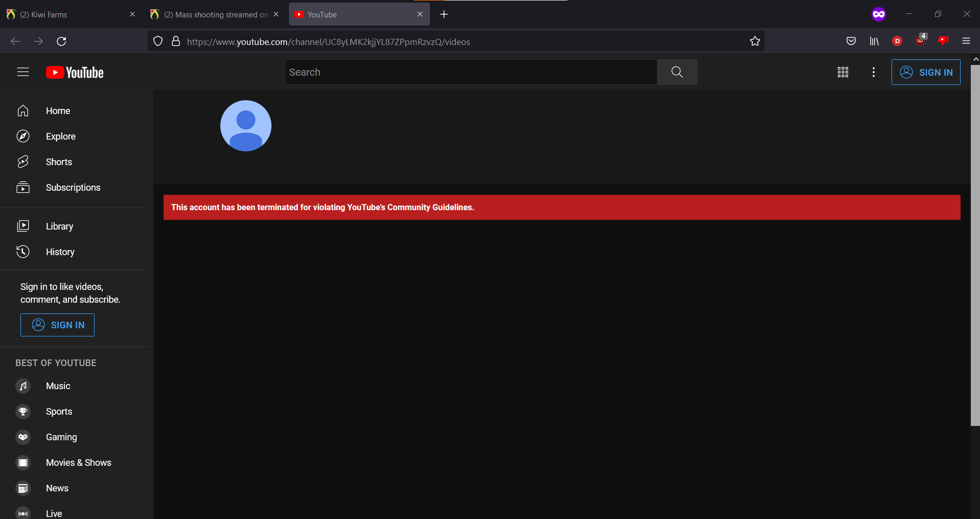
Task: Open News under Best of YouTube
Action: coord(75,488)
